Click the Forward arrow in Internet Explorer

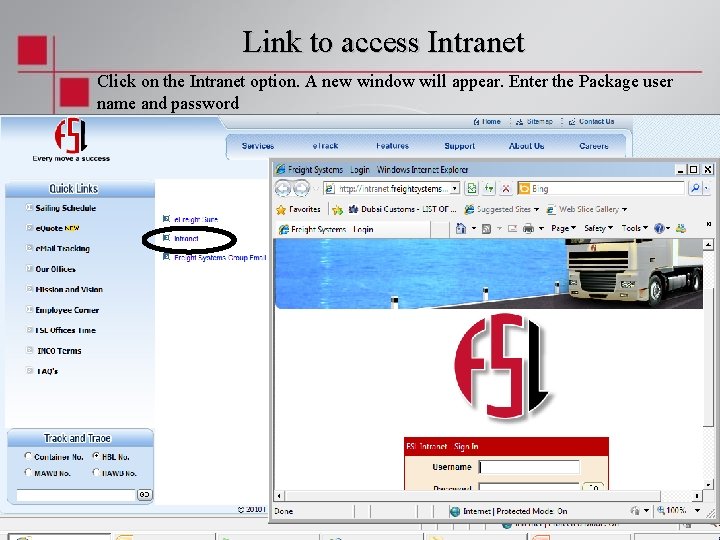pos(301,188)
